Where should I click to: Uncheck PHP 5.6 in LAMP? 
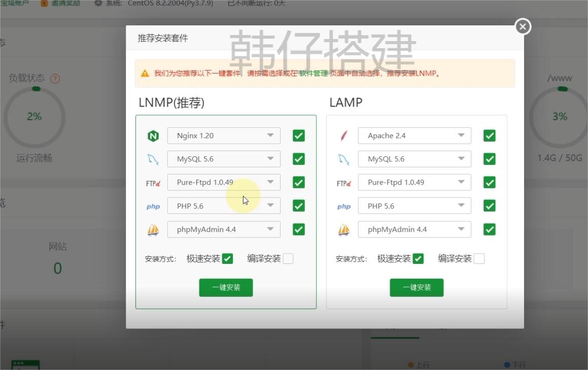coord(490,206)
